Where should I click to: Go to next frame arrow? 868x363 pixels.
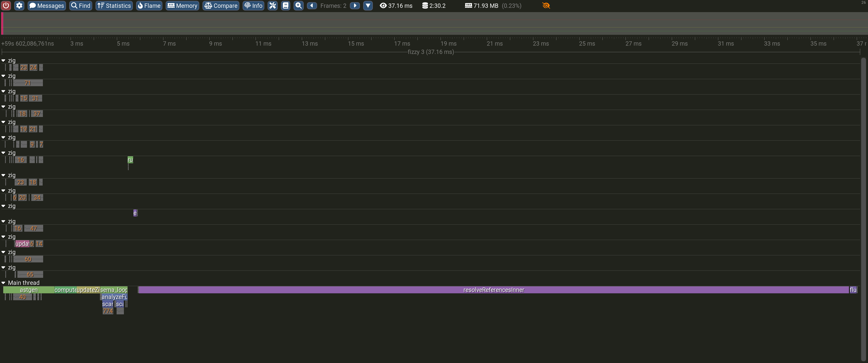[x=355, y=6]
